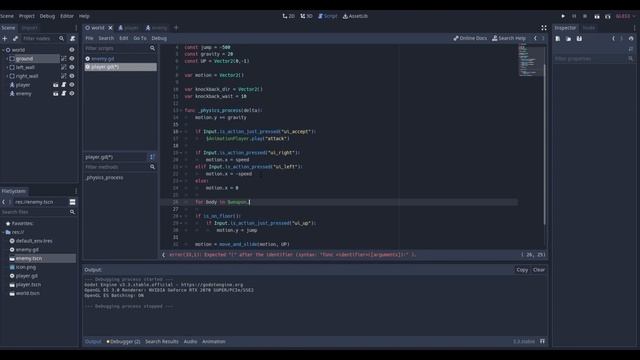The height and width of the screenshot is (360, 640).
Task: Open FileSystem dock options menu dots
Action: (76, 191)
